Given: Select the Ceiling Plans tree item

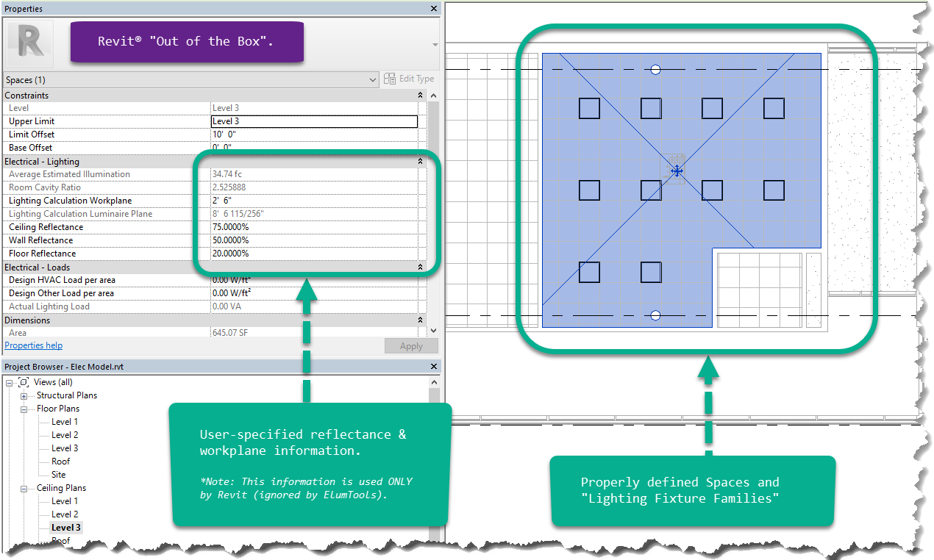Looking at the screenshot, I should (x=61, y=488).
